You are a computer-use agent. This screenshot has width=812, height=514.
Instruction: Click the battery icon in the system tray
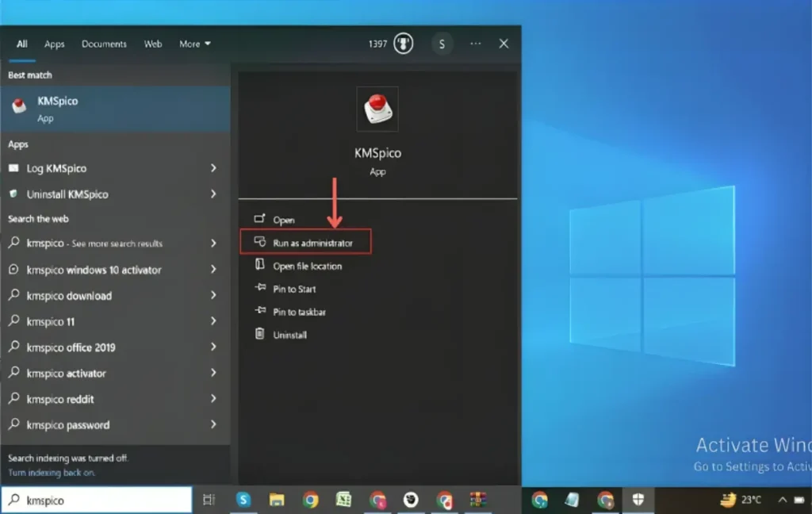(799, 501)
